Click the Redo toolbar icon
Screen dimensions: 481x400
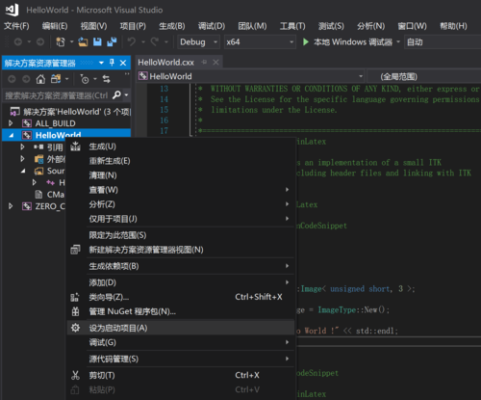[x=154, y=42]
